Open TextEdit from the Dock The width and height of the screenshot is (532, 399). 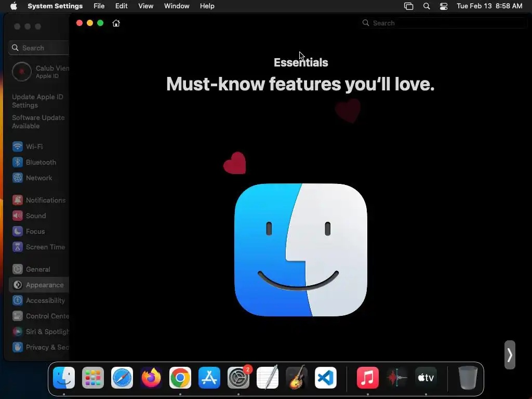268,378
